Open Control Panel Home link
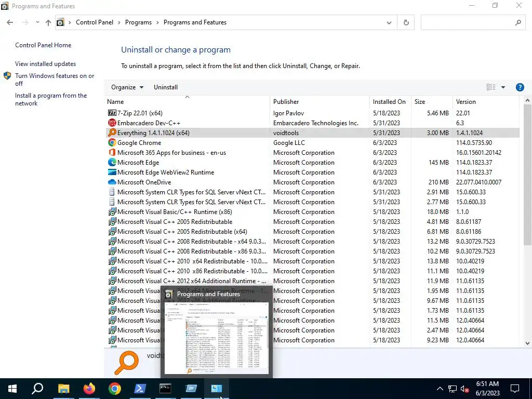Viewport: 532px width, 399px height. (x=43, y=45)
